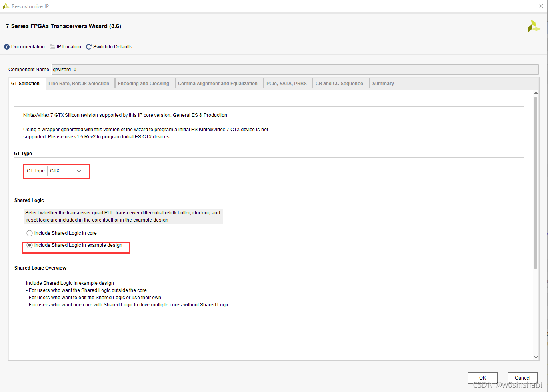Click the Documentation link text
Screen dimensions: 548x392
[28, 47]
